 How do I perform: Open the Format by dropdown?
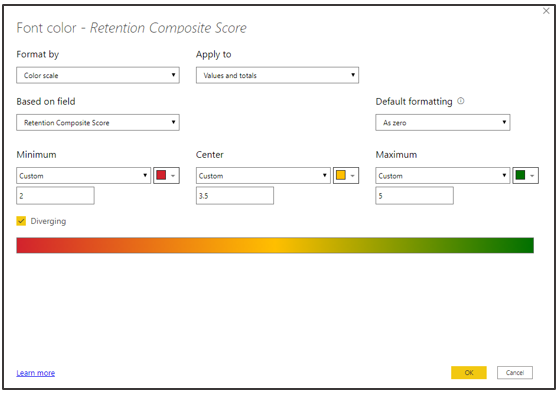point(98,75)
